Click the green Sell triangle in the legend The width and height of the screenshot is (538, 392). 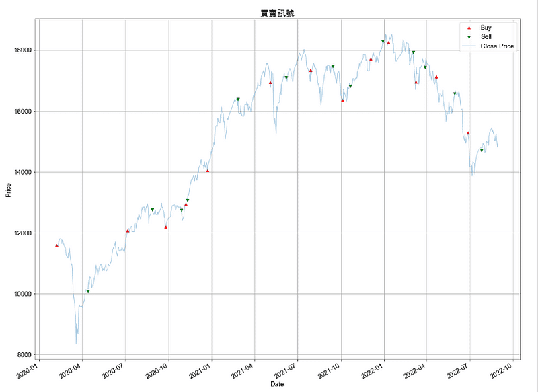[469, 37]
